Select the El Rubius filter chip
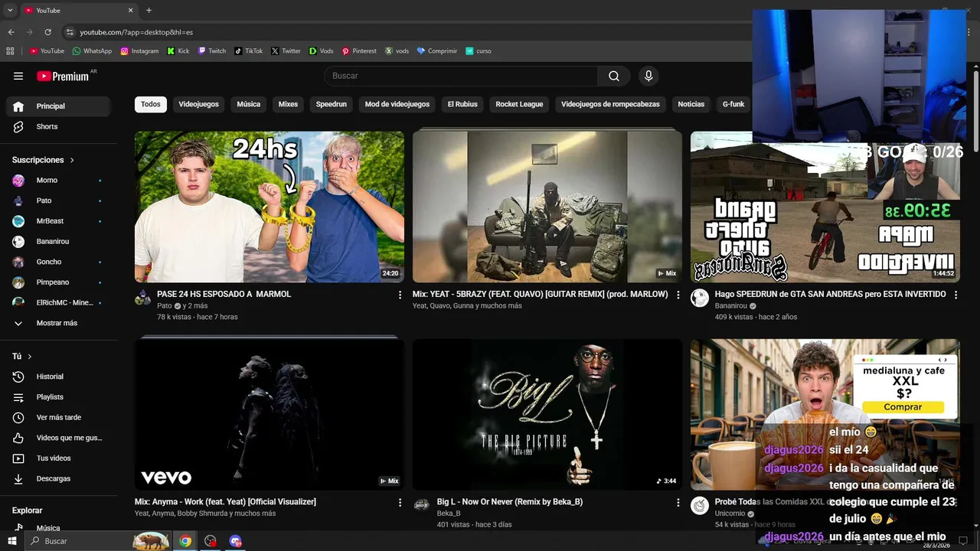Viewport: 980px width, 551px height. point(462,104)
